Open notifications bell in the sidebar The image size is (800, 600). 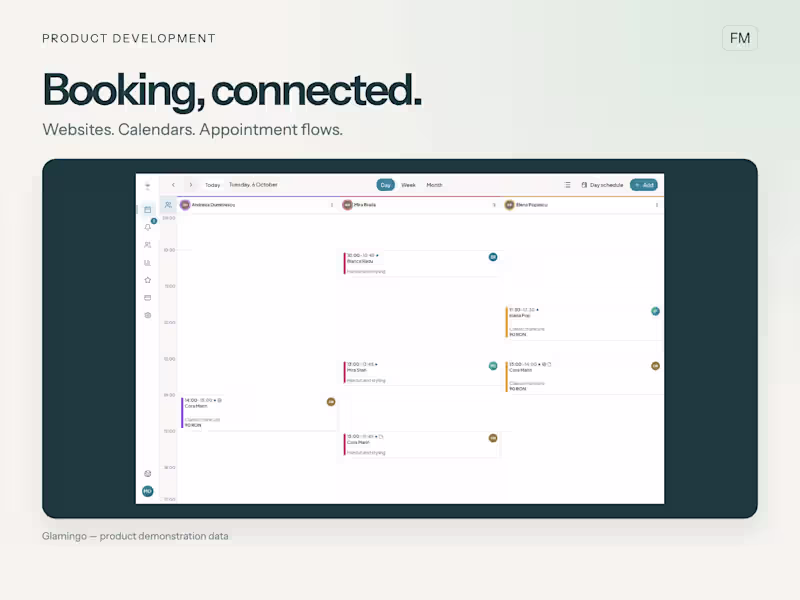pyautogui.click(x=147, y=227)
